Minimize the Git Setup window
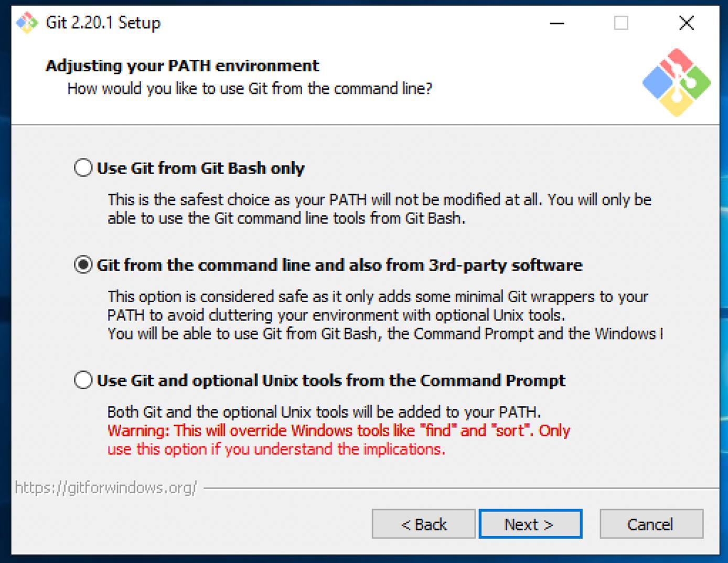Image resolution: width=728 pixels, height=563 pixels. click(x=556, y=23)
